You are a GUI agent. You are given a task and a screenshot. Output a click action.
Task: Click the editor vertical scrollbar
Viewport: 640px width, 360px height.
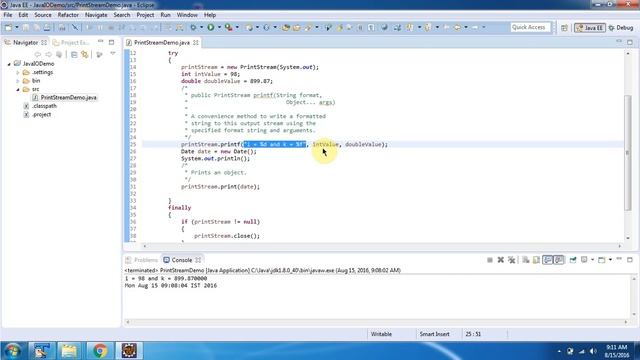click(628, 153)
